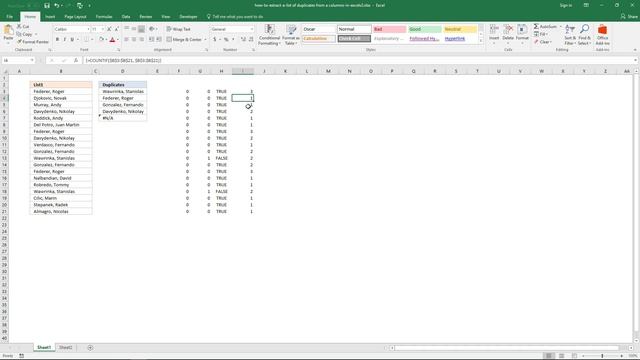
Task: Decrease the indent
Action: 151,40
